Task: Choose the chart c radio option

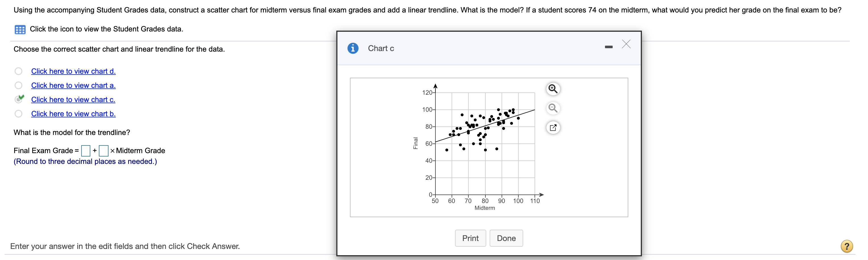Action: pos(18,100)
